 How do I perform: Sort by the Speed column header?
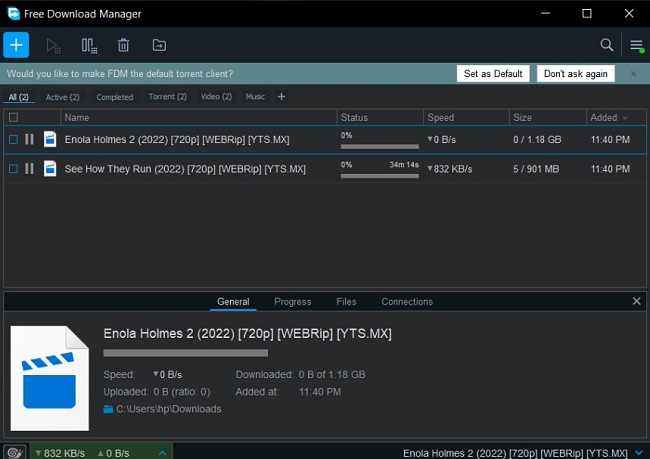point(466,118)
